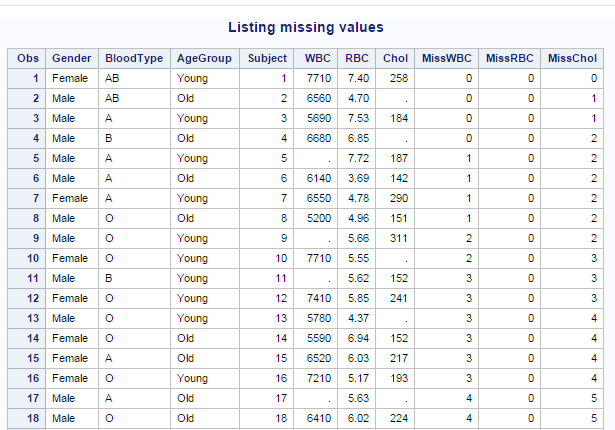615x430 pixels.
Task: Click the 'Listing missing values' title
Action: (x=306, y=27)
